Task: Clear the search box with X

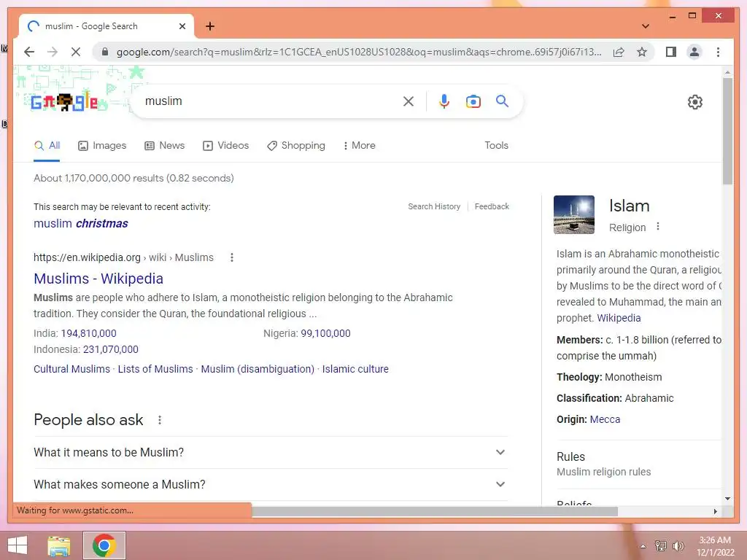Action: [x=409, y=101]
